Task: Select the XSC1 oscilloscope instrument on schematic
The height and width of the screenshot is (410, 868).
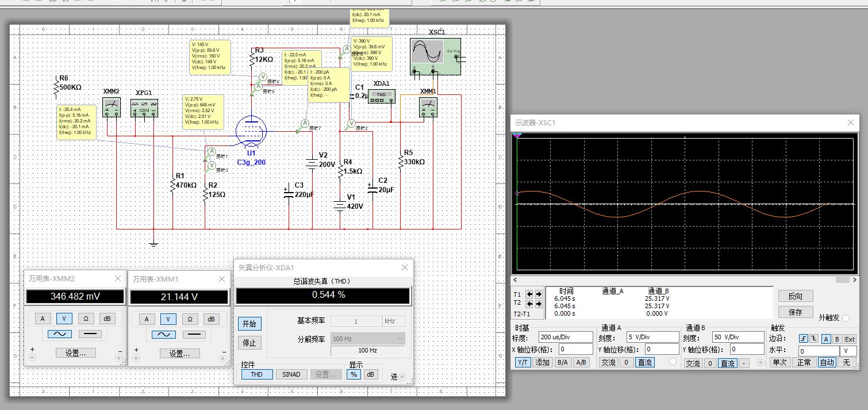Action: [x=434, y=55]
